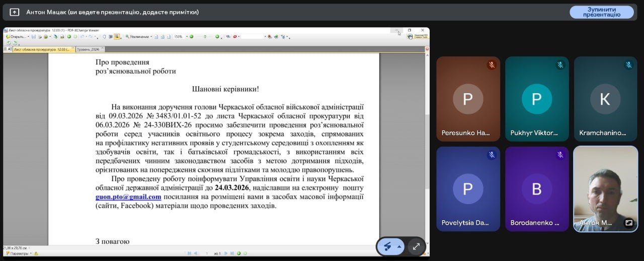Image resolution: width=644 pixels, height=261 pixels.
Task: Click the page number field in bottom bar
Action: (207, 253)
